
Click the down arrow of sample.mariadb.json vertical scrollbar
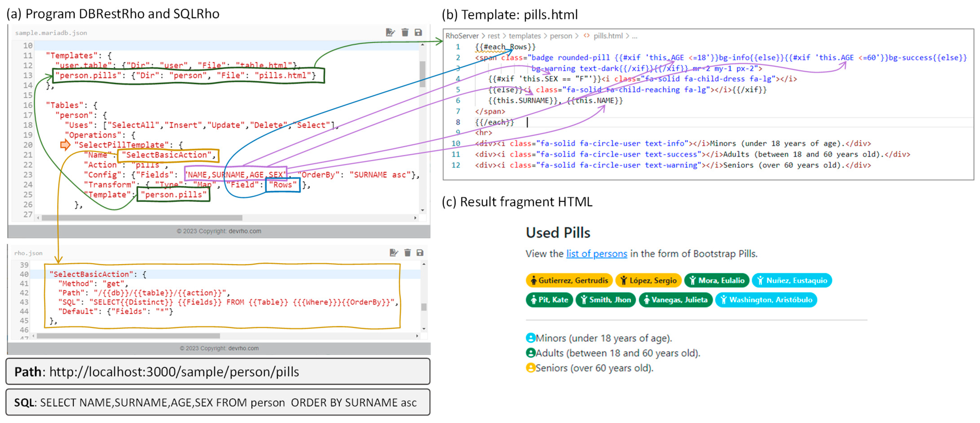tap(422, 210)
